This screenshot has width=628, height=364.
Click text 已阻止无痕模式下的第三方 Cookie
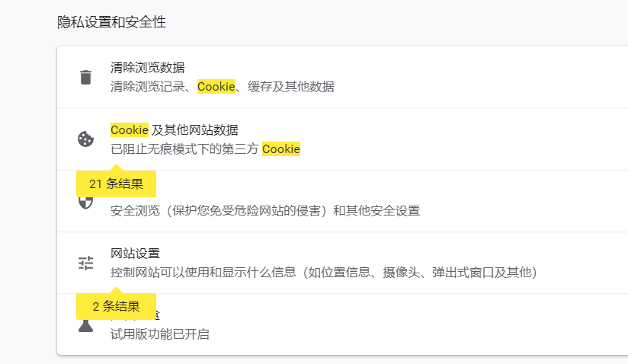205,149
